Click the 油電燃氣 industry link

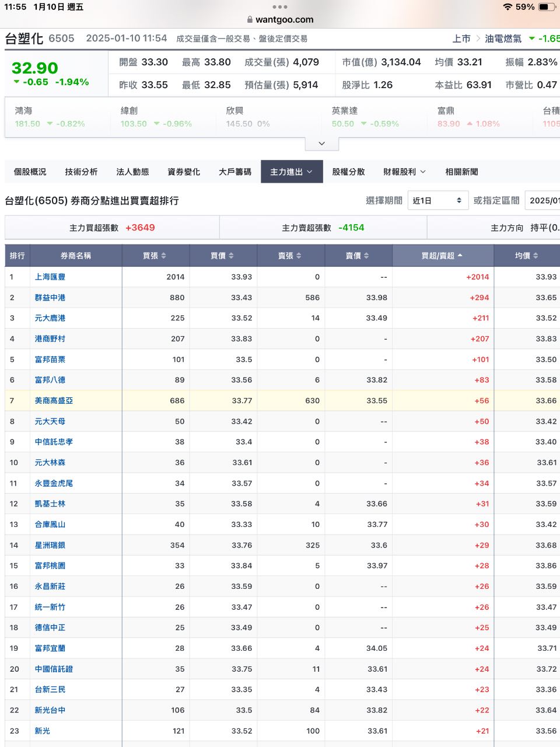tap(503, 39)
